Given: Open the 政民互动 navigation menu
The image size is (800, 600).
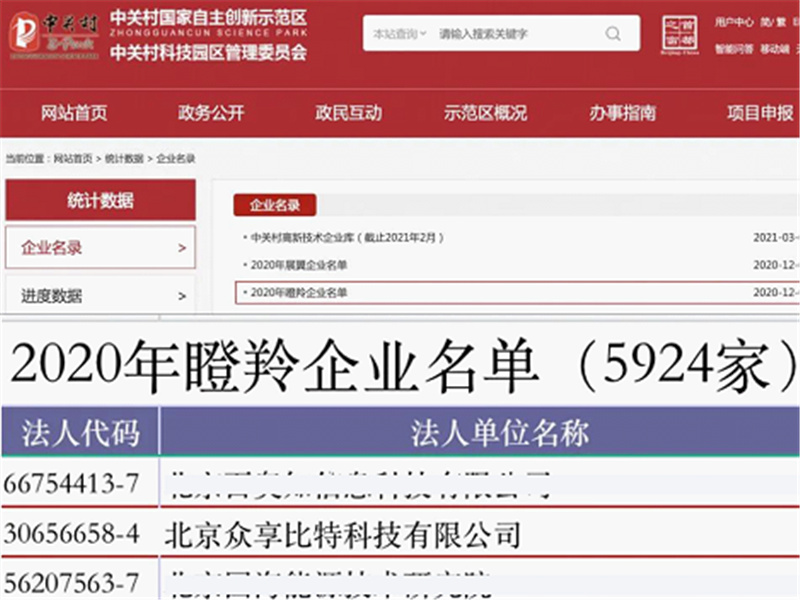Looking at the screenshot, I should point(348,113).
